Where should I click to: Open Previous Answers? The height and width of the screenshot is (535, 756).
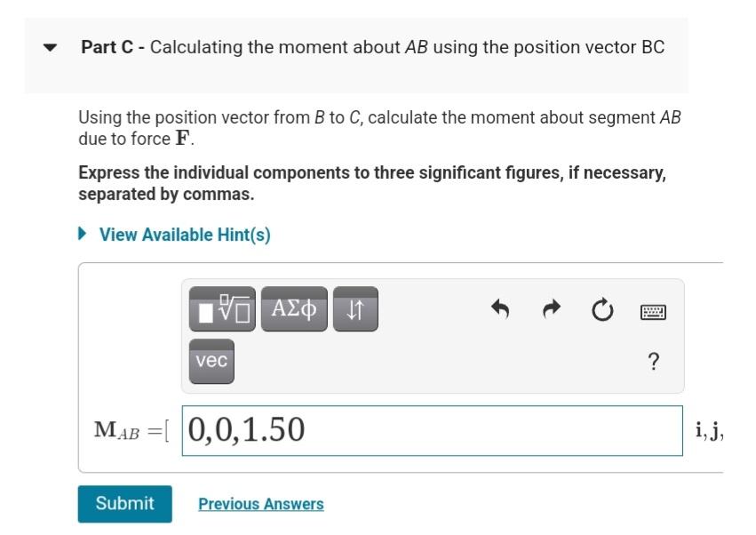coord(260,503)
